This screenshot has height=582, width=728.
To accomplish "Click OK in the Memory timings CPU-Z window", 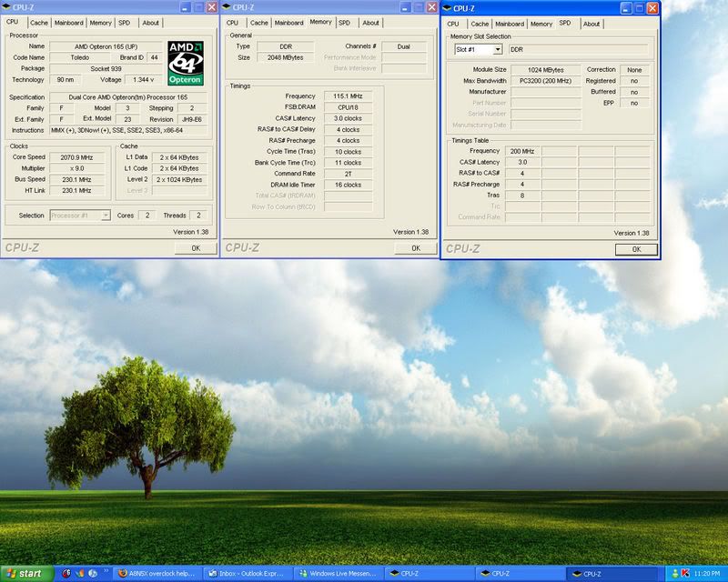I will click(x=416, y=248).
